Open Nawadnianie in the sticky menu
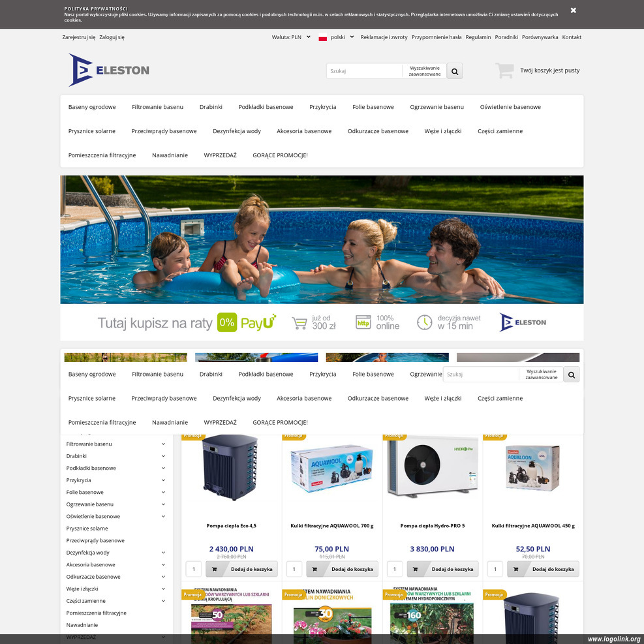The height and width of the screenshot is (644, 644). tap(170, 423)
